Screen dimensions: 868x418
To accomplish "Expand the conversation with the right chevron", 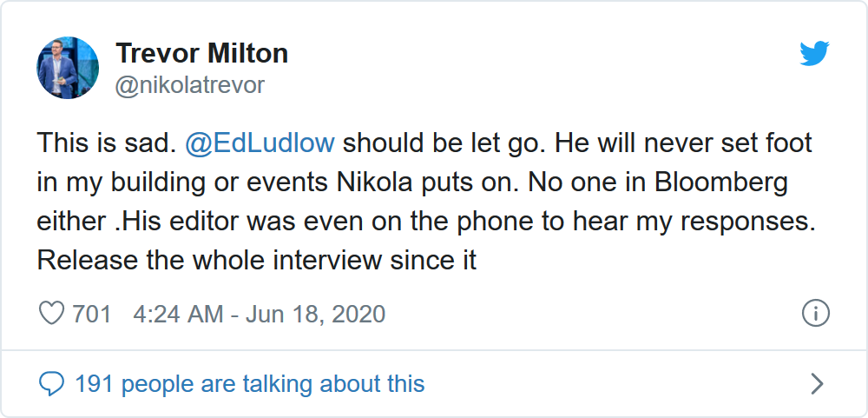I will [816, 383].
